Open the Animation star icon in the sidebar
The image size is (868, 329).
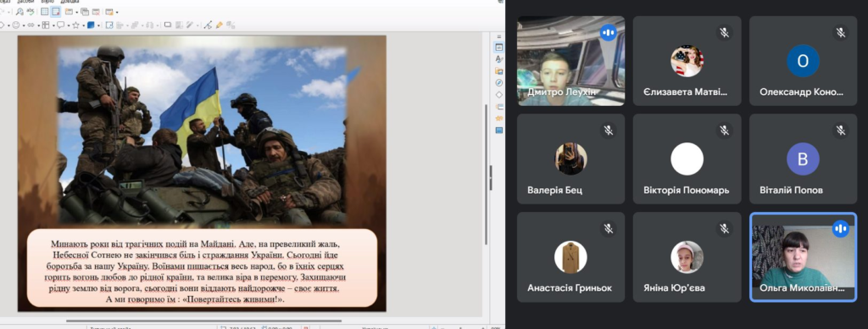[499, 118]
